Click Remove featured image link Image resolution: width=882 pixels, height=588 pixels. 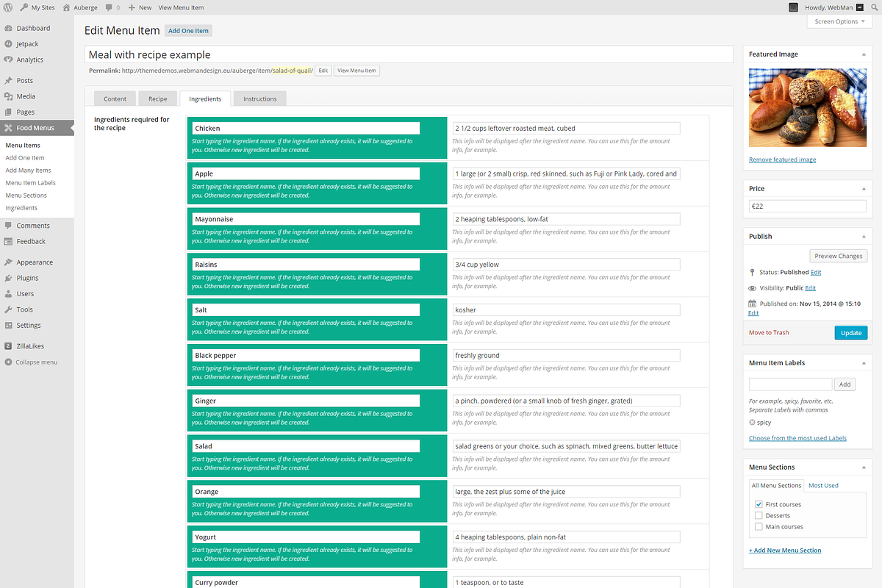tap(782, 159)
